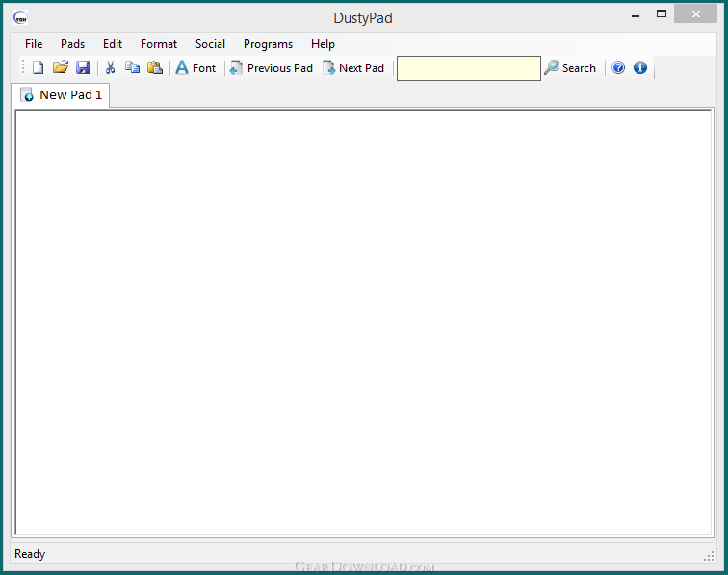The image size is (728, 575).
Task: Click the Ready status bar text
Action: click(30, 554)
